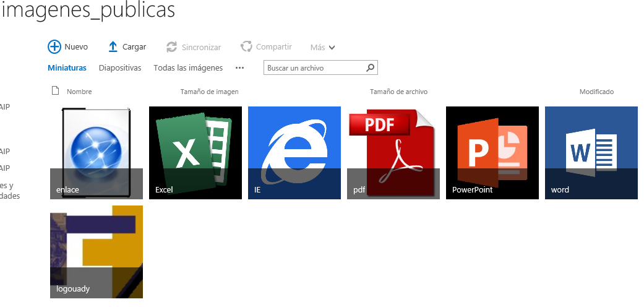Screen dimensions: 644x307
Task: Click the Nuevo plus icon
Action: [54, 47]
